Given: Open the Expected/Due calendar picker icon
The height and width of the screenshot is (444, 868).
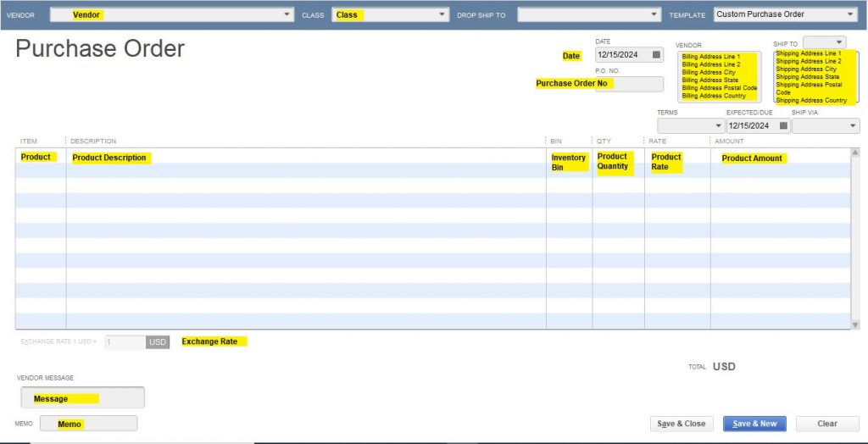Looking at the screenshot, I should 783,125.
